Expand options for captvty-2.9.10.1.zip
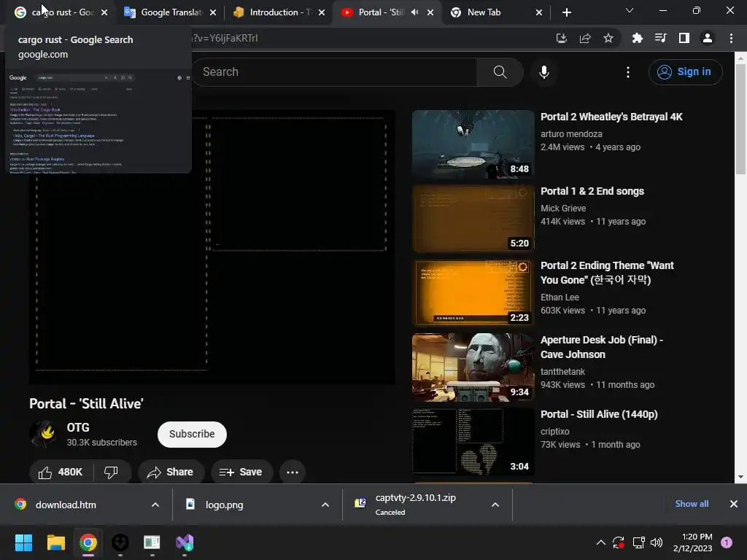The height and width of the screenshot is (560, 747). pyautogui.click(x=495, y=505)
